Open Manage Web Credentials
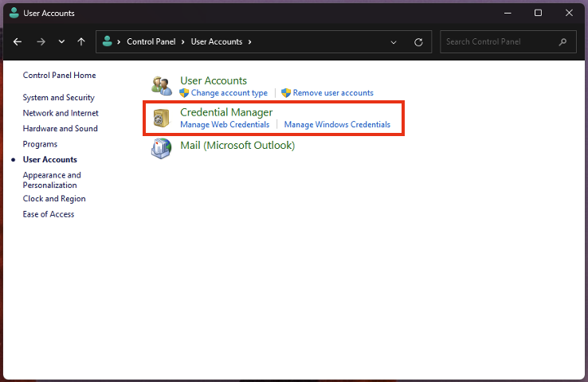588x382 pixels. (x=225, y=125)
